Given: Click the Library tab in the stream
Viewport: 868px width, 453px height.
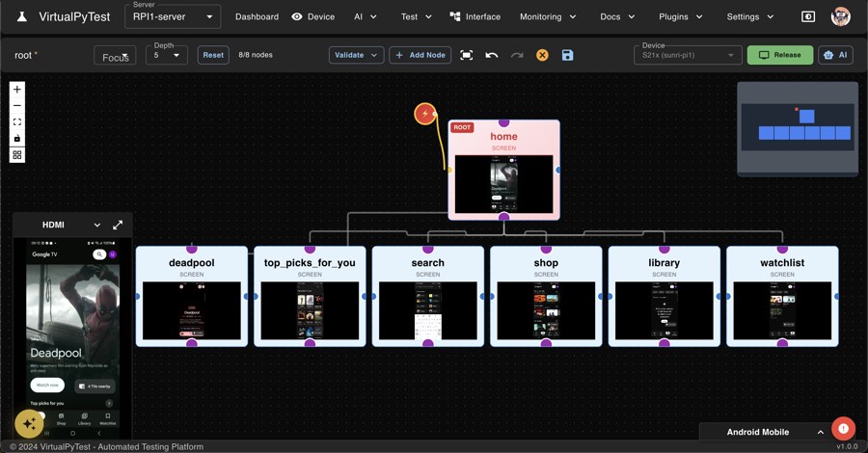Looking at the screenshot, I should tap(84, 418).
